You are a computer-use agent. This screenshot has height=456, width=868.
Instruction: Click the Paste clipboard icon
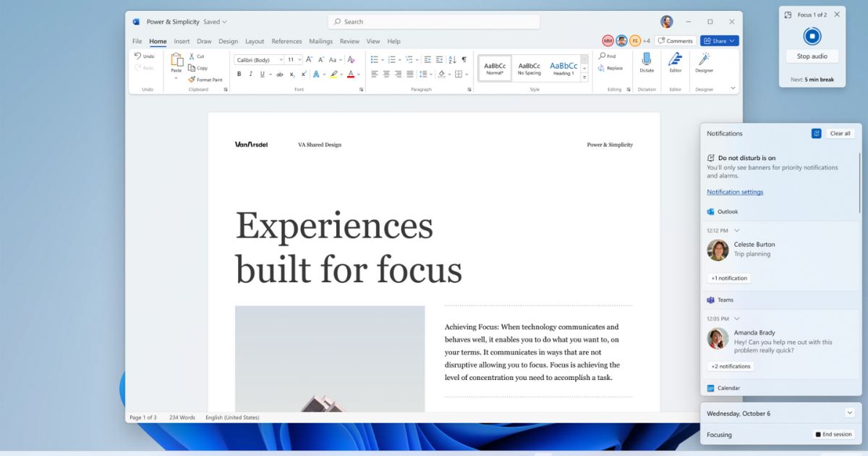(176, 59)
